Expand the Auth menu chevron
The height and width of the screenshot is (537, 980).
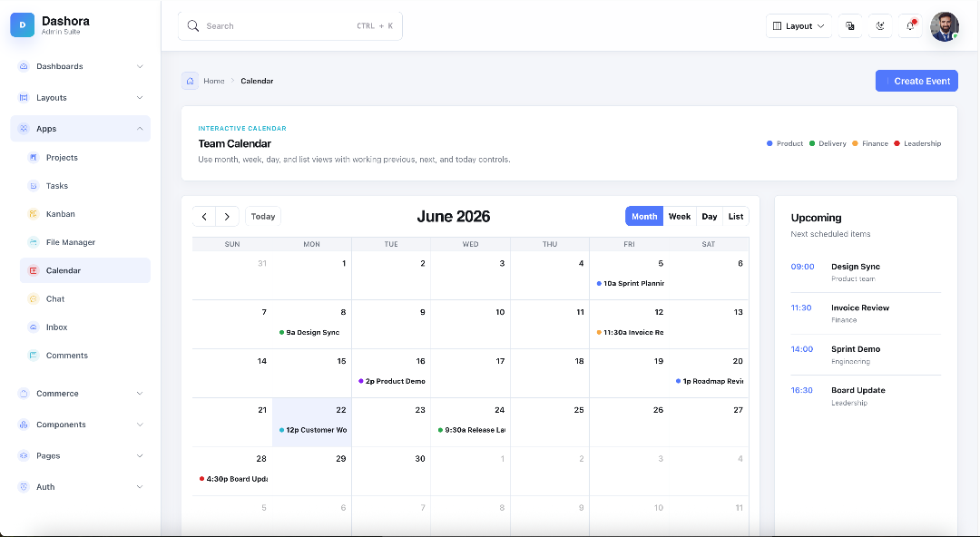(140, 487)
